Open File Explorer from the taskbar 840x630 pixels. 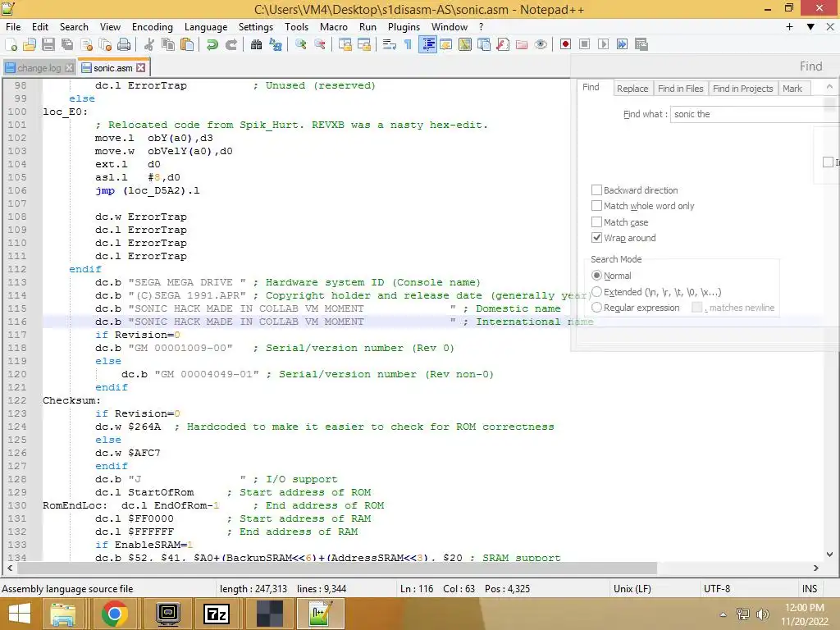point(62,614)
